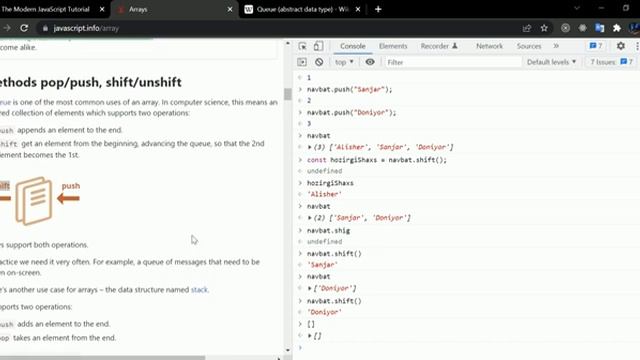The height and width of the screenshot is (360, 640).
Task: Reload the page
Action: [24, 28]
